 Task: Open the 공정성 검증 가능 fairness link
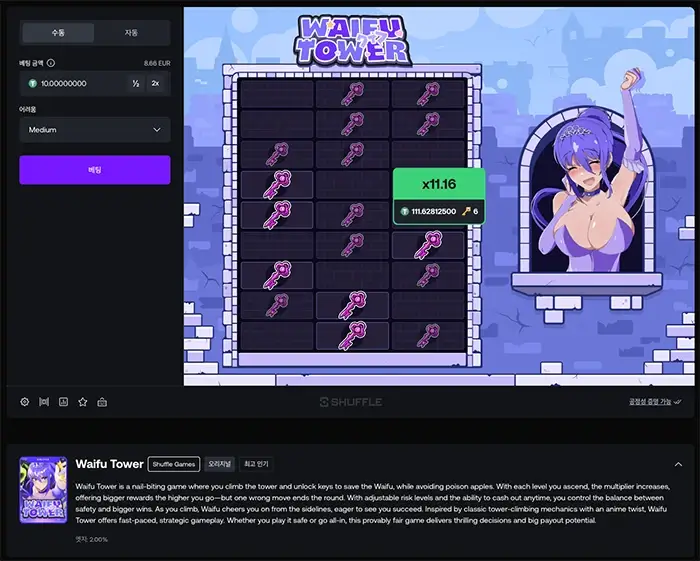click(655, 402)
